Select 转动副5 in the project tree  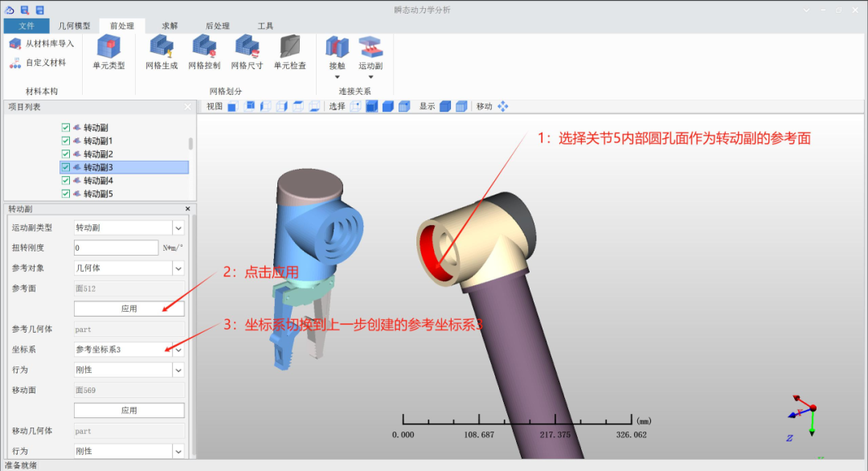(99, 194)
